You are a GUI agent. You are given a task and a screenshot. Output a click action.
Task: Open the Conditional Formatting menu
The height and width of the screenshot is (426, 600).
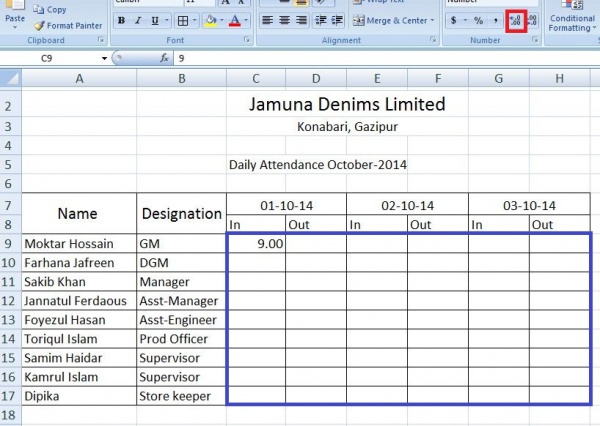tap(572, 16)
